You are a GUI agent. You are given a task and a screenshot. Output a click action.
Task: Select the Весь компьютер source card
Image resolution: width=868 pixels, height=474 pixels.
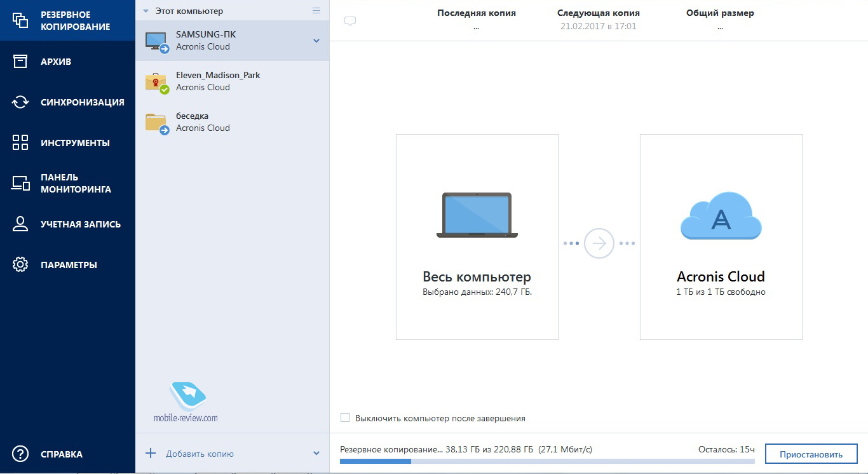click(x=477, y=237)
